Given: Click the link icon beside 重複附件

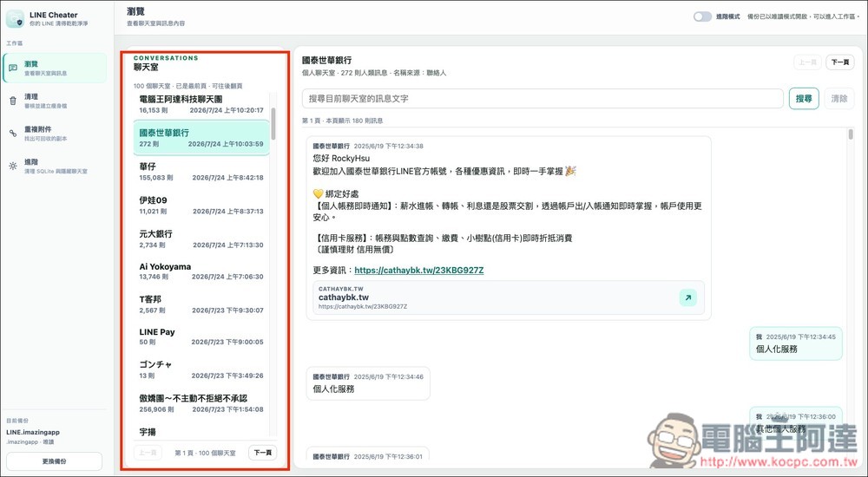Looking at the screenshot, I should (13, 134).
